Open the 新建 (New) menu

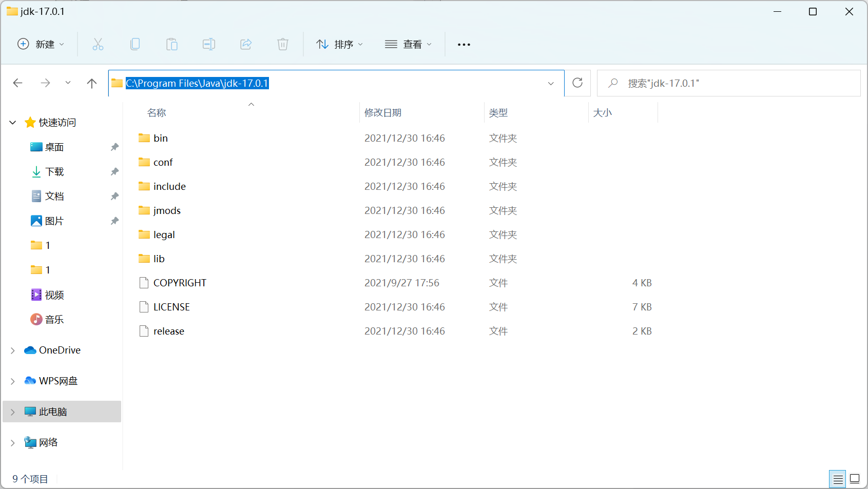tap(41, 44)
